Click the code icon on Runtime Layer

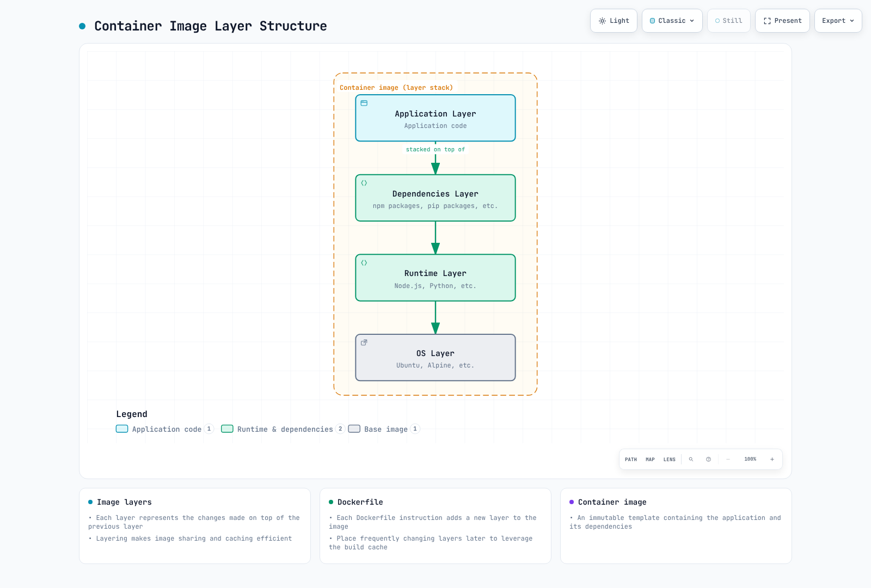pos(364,263)
